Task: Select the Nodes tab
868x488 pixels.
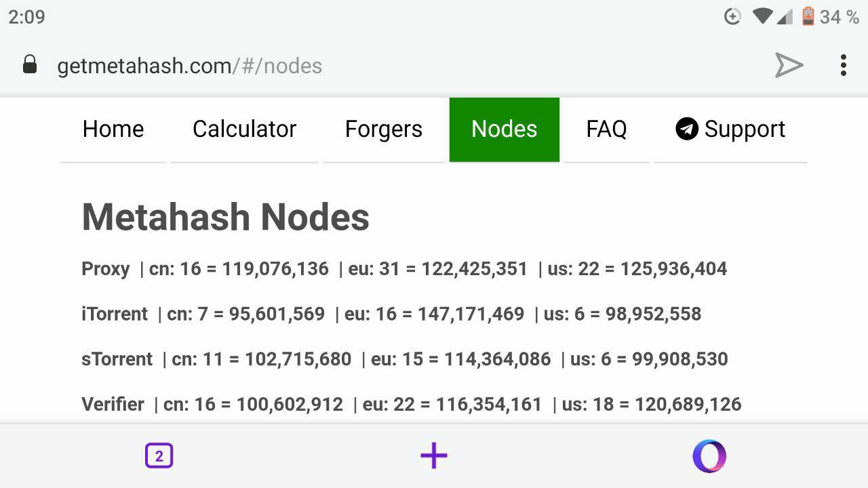Action: (505, 129)
